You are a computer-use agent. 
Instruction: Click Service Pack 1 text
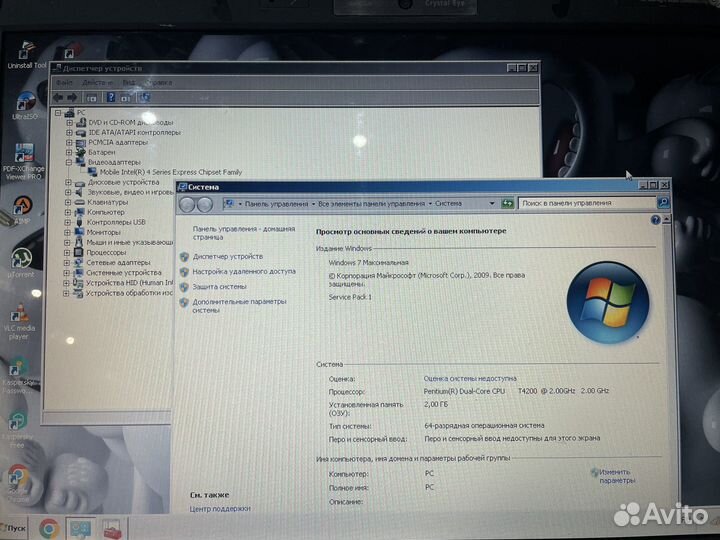(350, 297)
